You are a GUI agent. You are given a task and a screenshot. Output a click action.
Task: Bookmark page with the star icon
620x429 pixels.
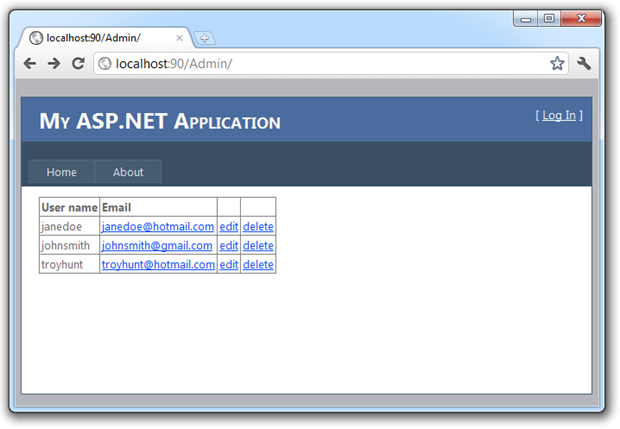click(557, 63)
